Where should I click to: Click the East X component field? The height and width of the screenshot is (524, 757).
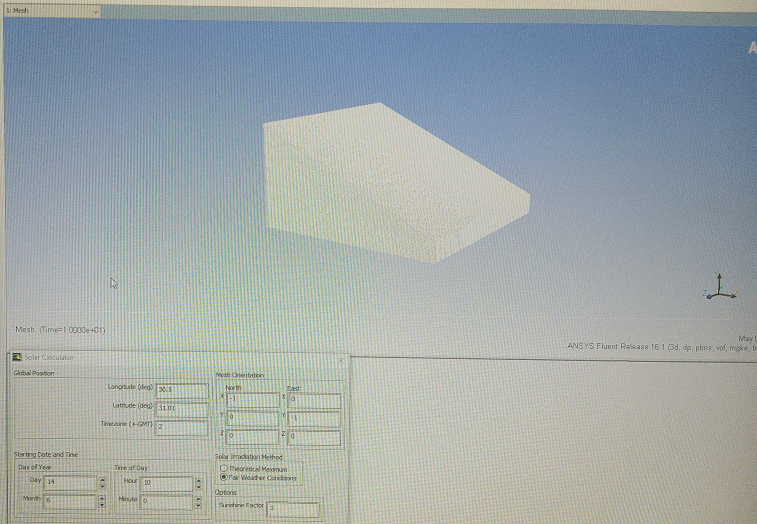pos(314,400)
